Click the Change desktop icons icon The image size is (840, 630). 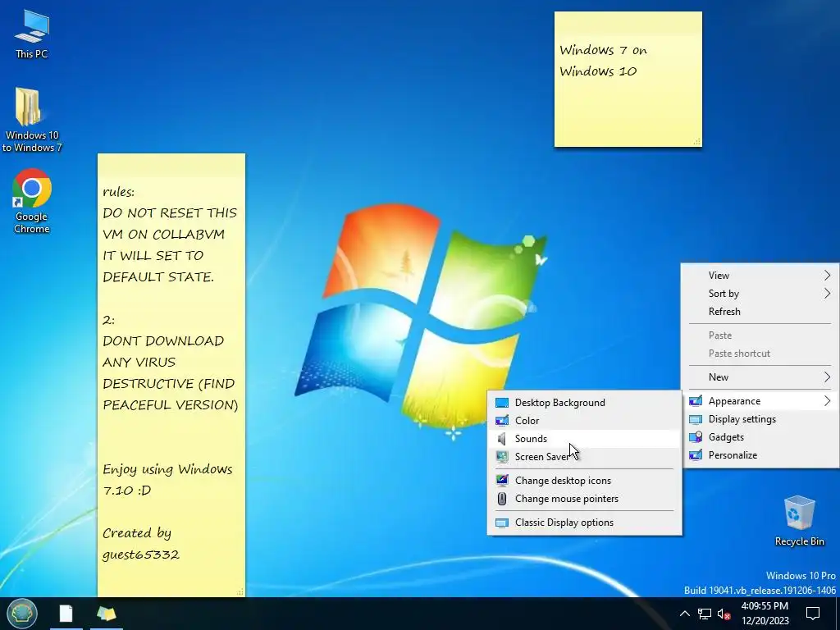click(502, 481)
